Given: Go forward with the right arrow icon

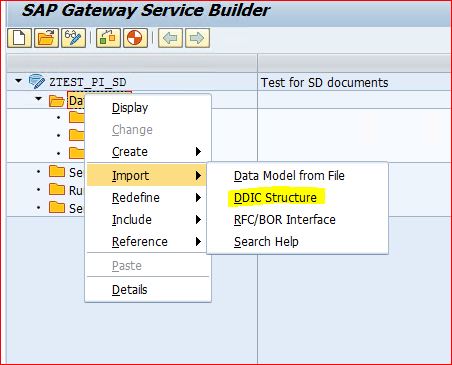Looking at the screenshot, I should pyautogui.click(x=197, y=38).
